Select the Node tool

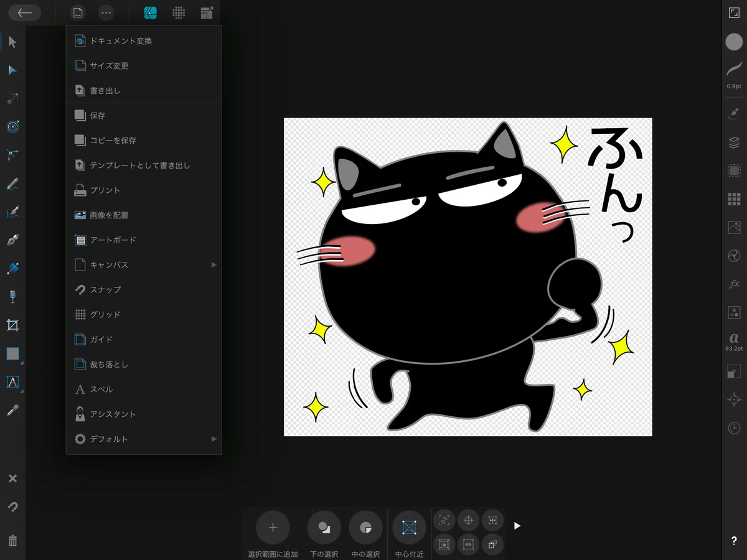[x=12, y=70]
